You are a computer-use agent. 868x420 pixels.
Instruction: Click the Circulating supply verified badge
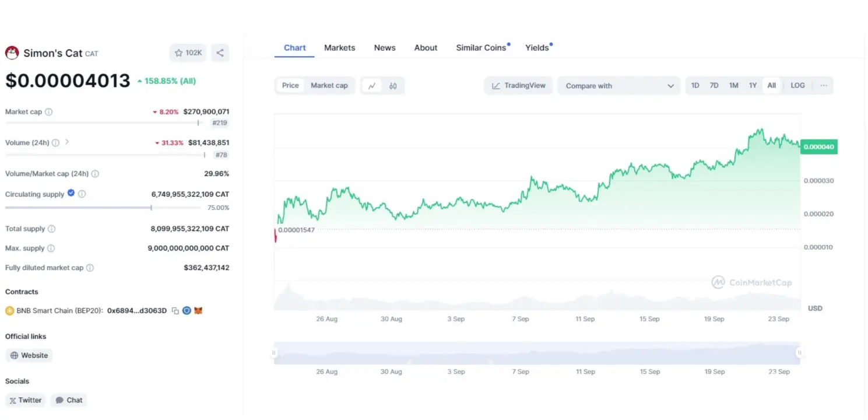(x=71, y=193)
